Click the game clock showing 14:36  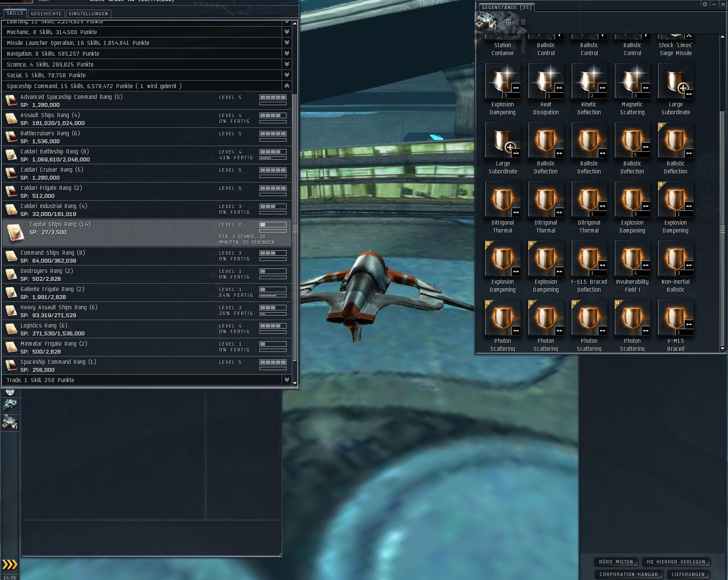tap(10, 577)
